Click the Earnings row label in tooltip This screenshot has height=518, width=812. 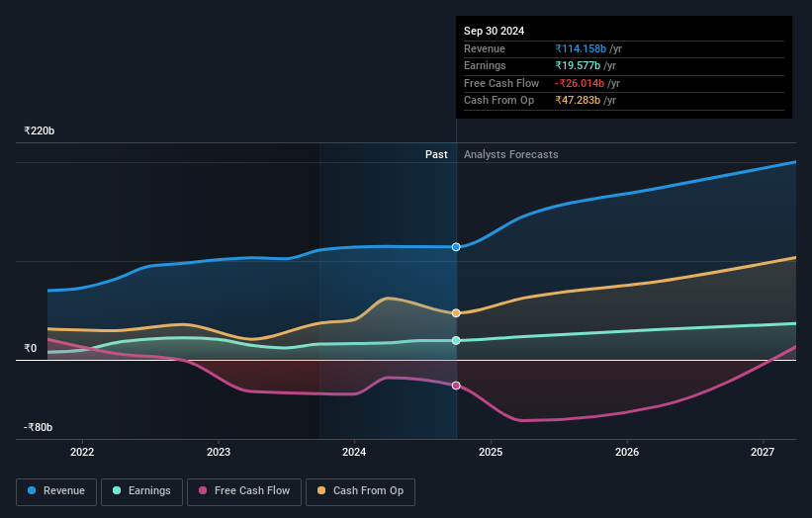[x=485, y=65]
